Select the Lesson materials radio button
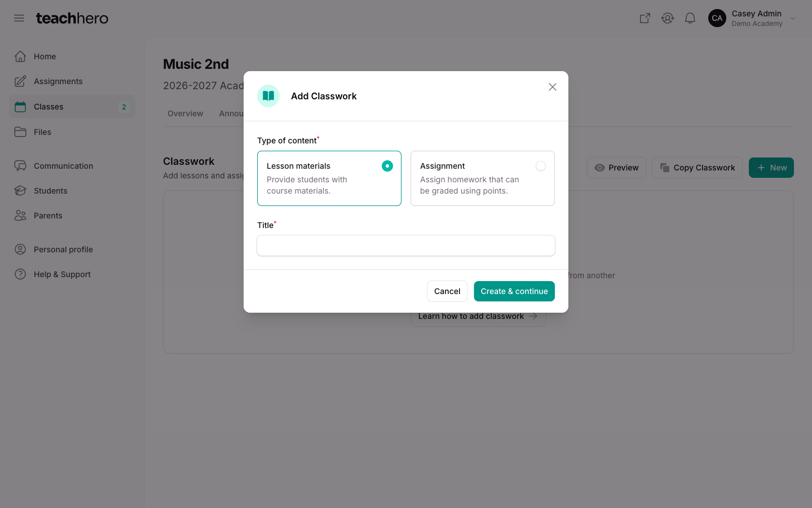The image size is (812, 508). point(387,166)
